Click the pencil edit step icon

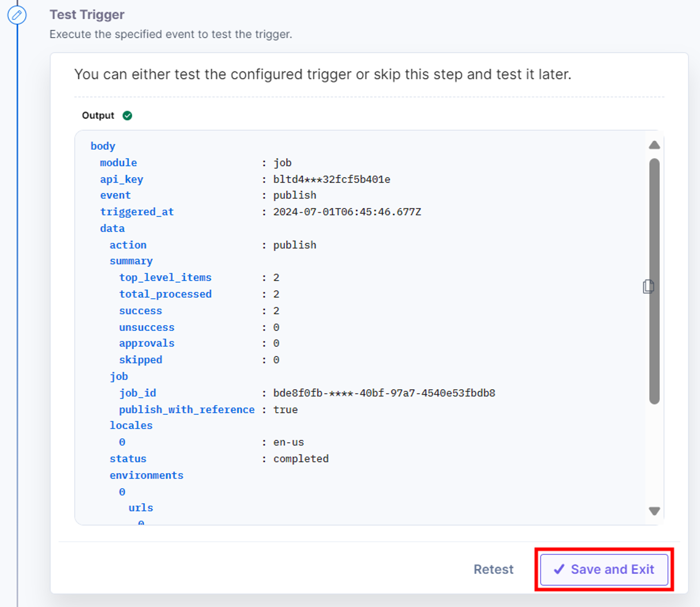[x=17, y=15]
